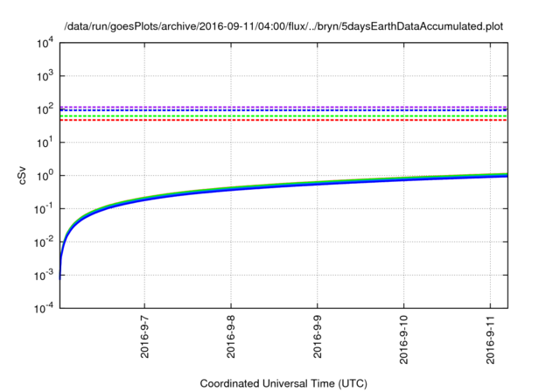Click the 10^-3 y-axis tick label

coord(44,275)
